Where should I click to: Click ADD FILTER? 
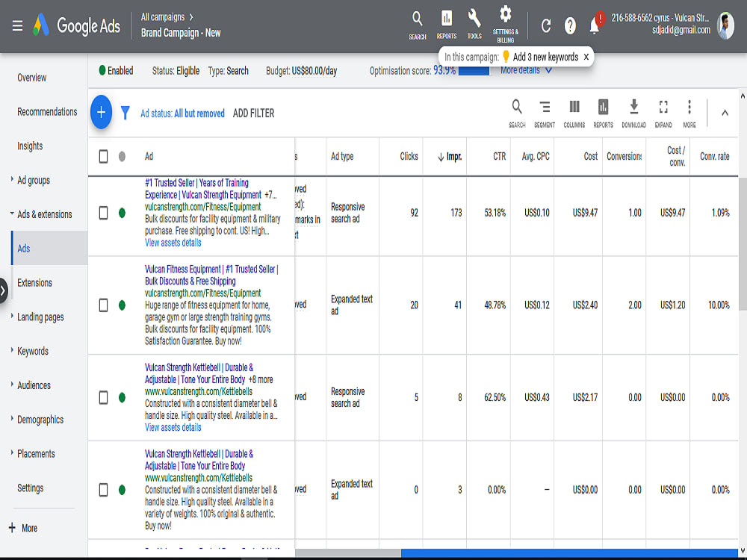[253, 113]
